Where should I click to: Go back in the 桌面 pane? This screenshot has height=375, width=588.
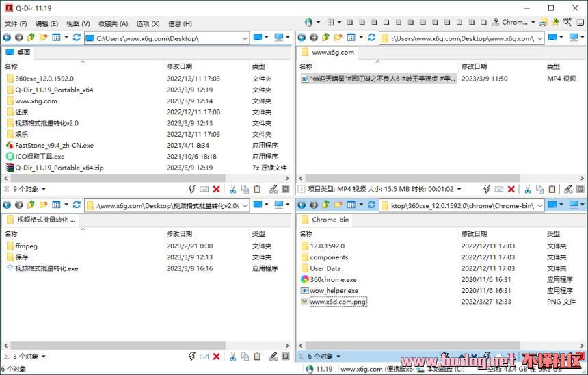[7, 37]
